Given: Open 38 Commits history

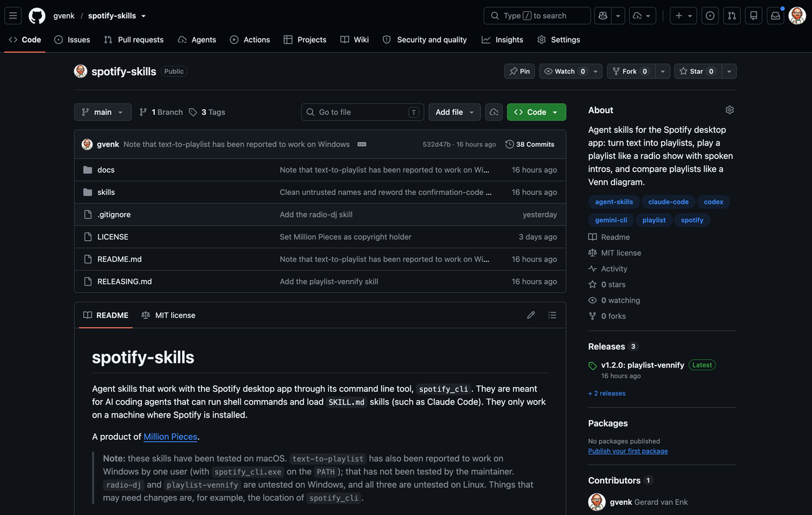Looking at the screenshot, I should [x=530, y=144].
